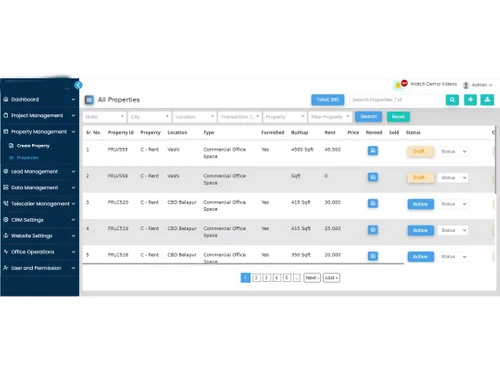Open Status dropdown for FRLC520 row
The width and height of the screenshot is (500, 375).
(453, 204)
